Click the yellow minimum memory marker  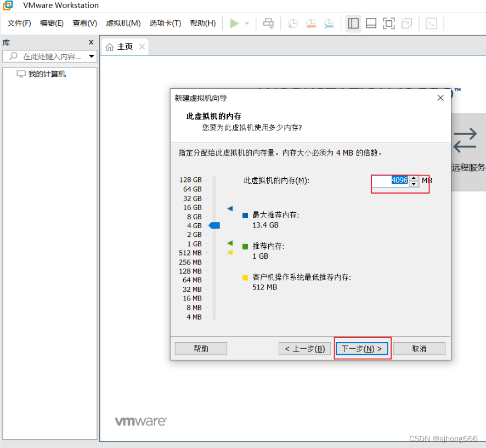click(x=230, y=252)
